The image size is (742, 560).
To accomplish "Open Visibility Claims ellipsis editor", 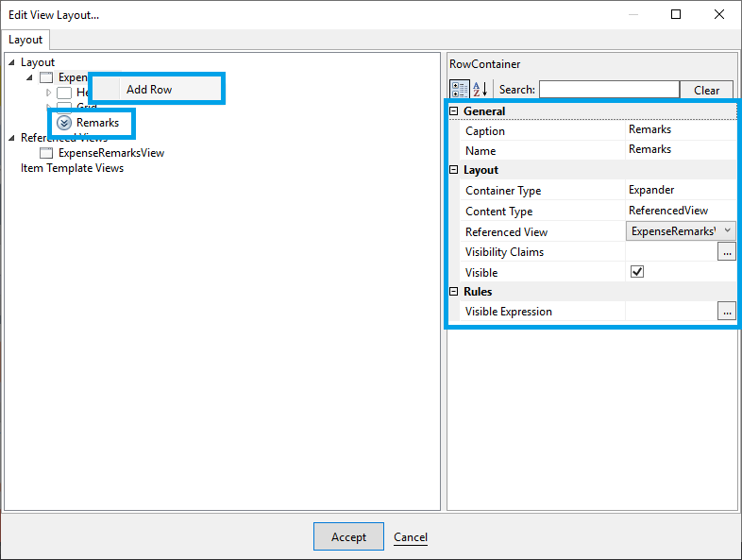I will [727, 251].
